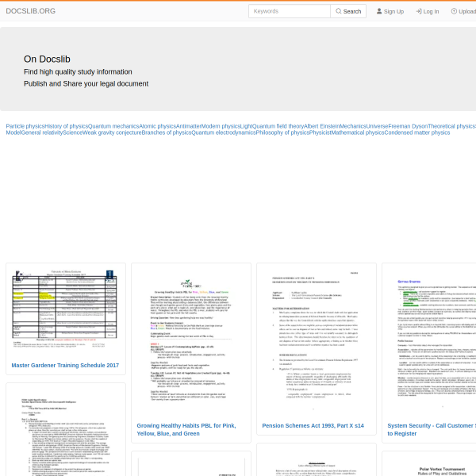Open the Master Gardener Training Schedule 2017 title
Image resolution: width=476 pixels, height=476 pixels.
tap(65, 365)
